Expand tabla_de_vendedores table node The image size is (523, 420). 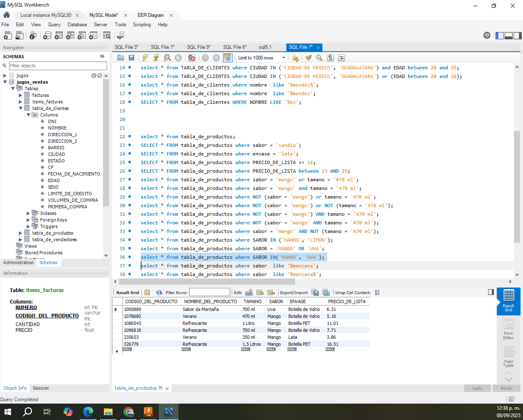[21, 240]
